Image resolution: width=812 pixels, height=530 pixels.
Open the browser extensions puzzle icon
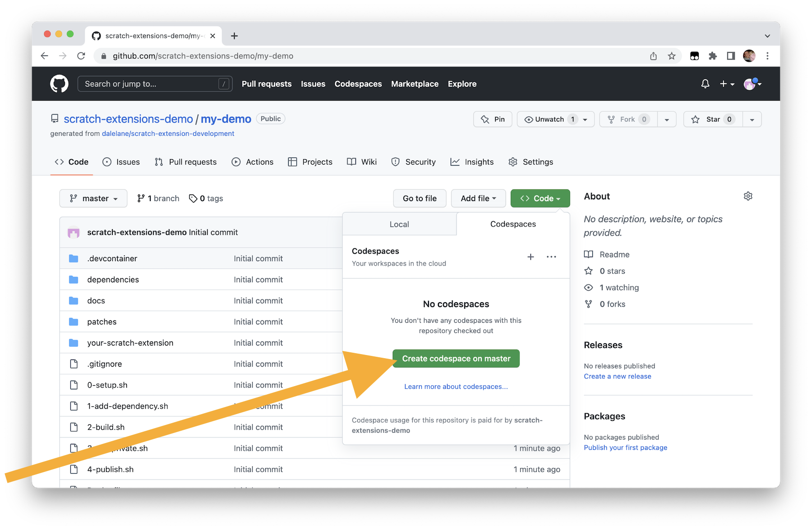tap(713, 56)
